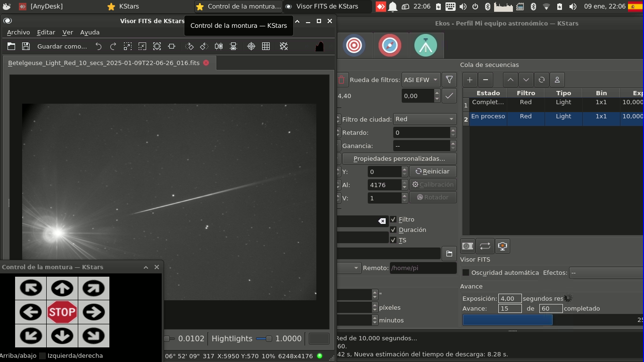Stop mount motion with STOP sign
Screen dimensions: 644x362
(x=62, y=312)
